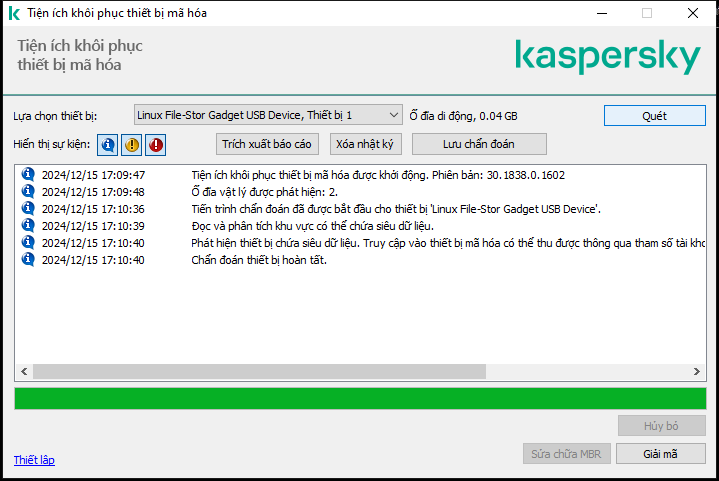719x481 pixels.
Task: Click the 'Giải mã' decrypt button
Action: click(660, 454)
